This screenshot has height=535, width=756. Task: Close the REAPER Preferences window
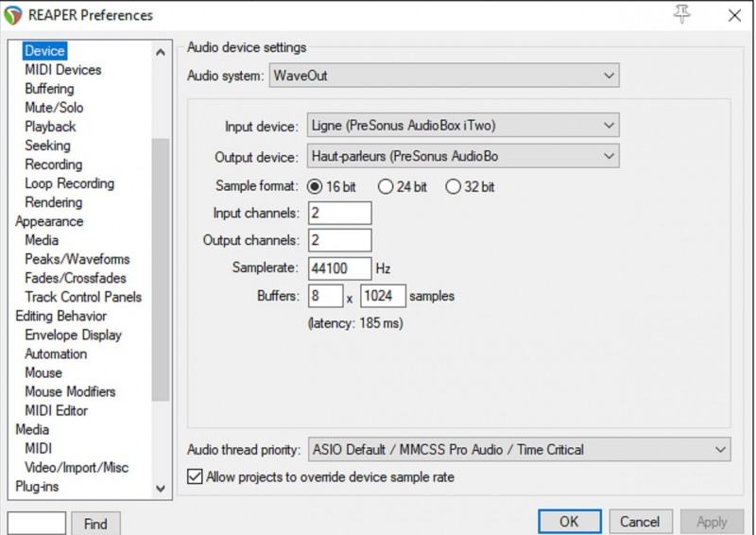pos(734,15)
